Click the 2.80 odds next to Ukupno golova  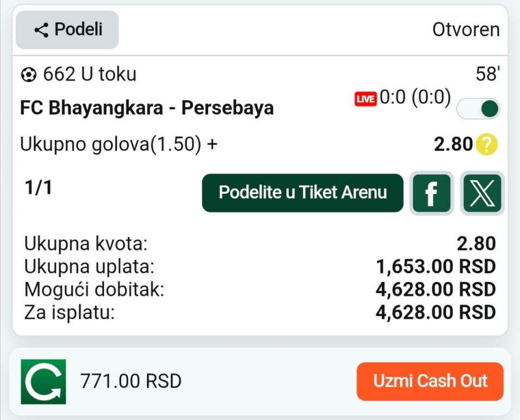click(x=453, y=145)
